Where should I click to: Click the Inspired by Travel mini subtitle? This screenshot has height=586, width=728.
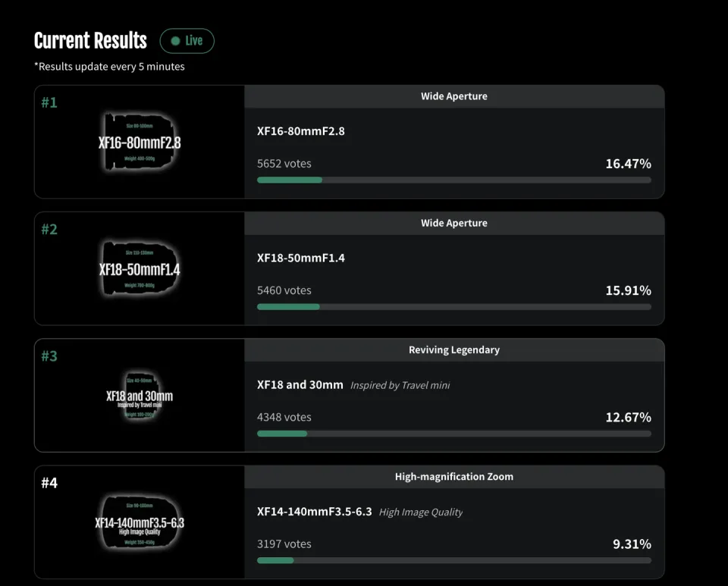tap(400, 385)
